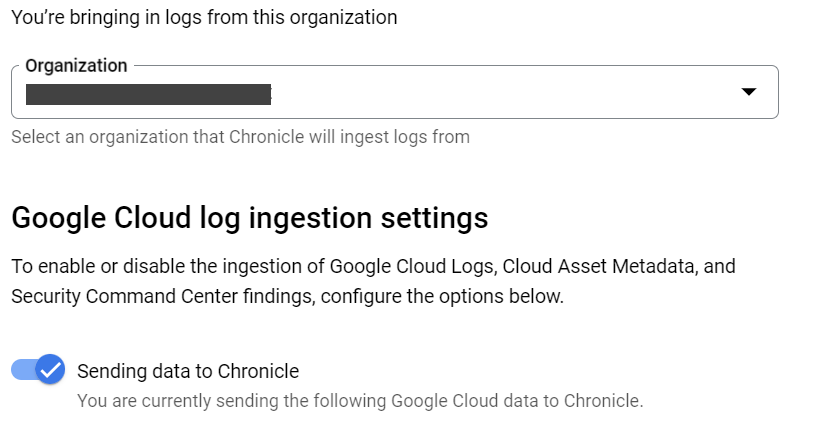
Task: Click the checkmark knob on the Chronicle toggle
Action: click(50, 370)
